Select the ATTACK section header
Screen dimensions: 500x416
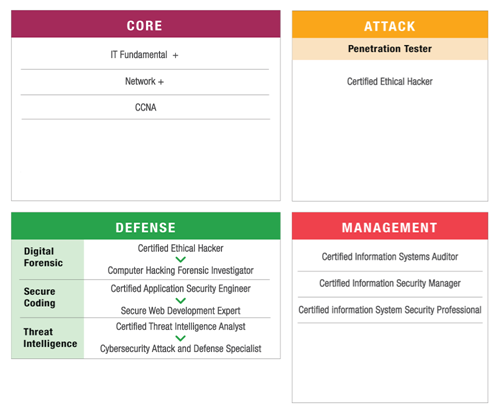(x=390, y=24)
